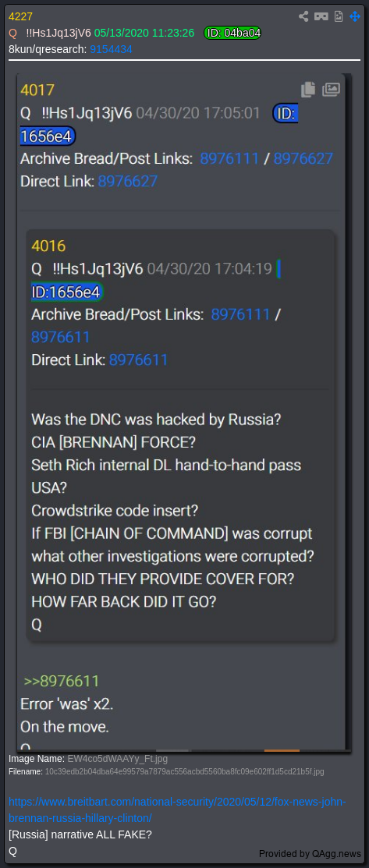Open the Breitbart national-security article link

click(177, 810)
